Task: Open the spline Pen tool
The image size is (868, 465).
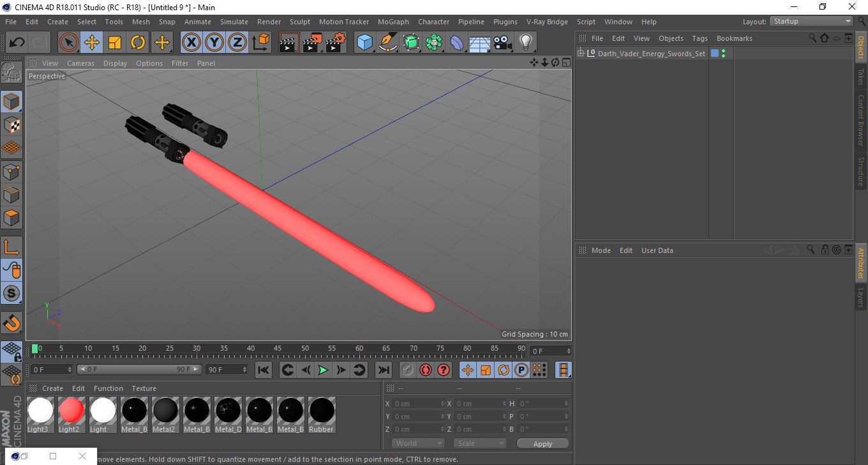Action: pyautogui.click(x=388, y=43)
